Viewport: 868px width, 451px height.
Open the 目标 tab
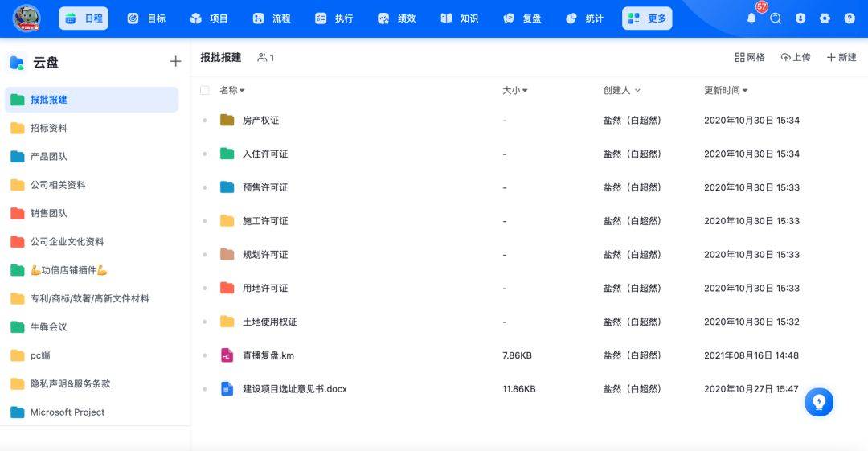click(147, 18)
